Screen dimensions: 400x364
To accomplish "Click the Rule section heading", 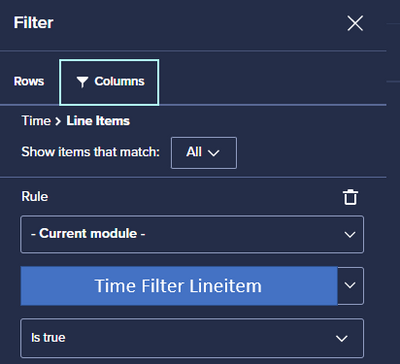I will [35, 196].
